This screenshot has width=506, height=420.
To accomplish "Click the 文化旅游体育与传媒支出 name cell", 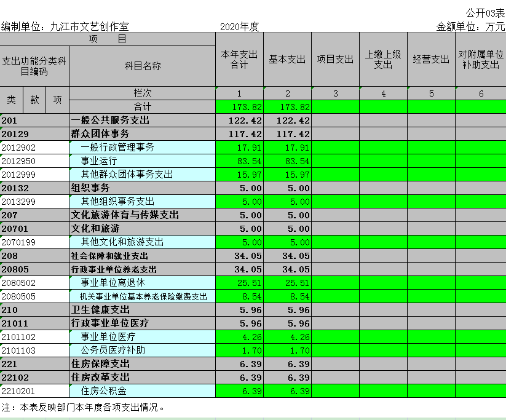I will pyautogui.click(x=142, y=215).
